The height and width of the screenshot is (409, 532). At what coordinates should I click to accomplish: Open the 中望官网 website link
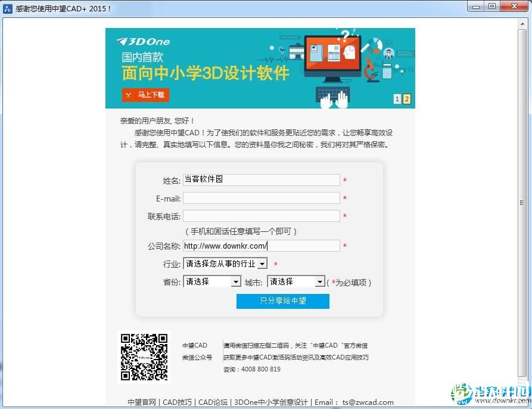[140, 402]
